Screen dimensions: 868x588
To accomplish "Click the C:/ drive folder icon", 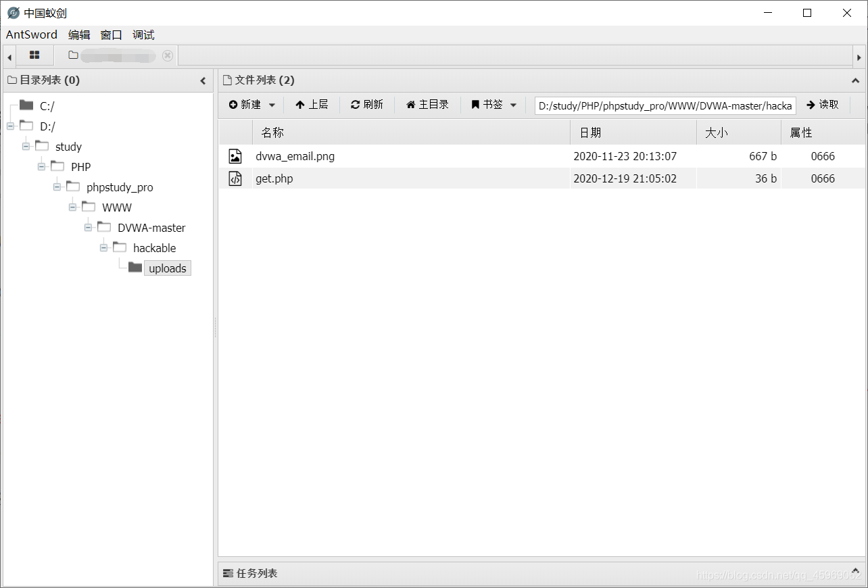I will tap(26, 105).
